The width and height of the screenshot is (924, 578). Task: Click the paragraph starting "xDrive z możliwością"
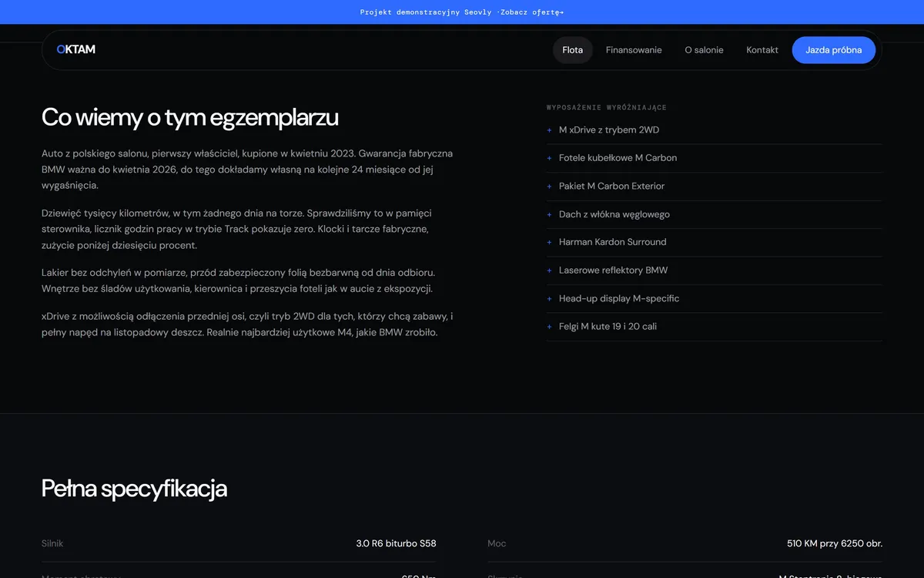pyautogui.click(x=247, y=324)
